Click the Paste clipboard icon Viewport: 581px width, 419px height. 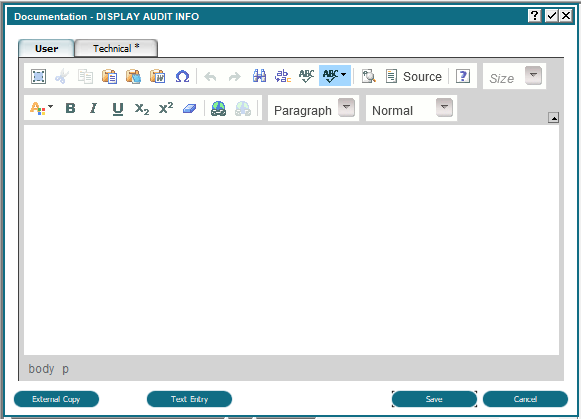(110, 76)
